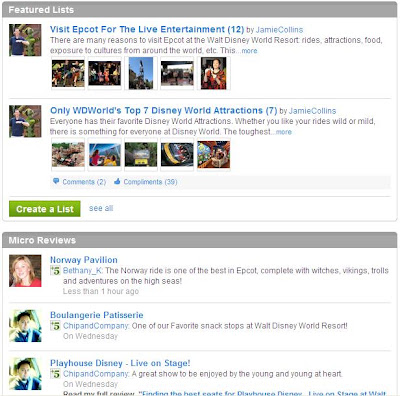Open fifth Epcot list thumbnail of woman in red
The image size is (400, 396).
(213, 73)
